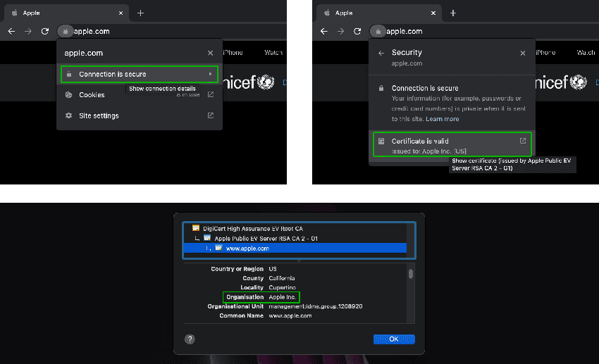Open Site settings in left popup
599x364 pixels.
pos(139,115)
